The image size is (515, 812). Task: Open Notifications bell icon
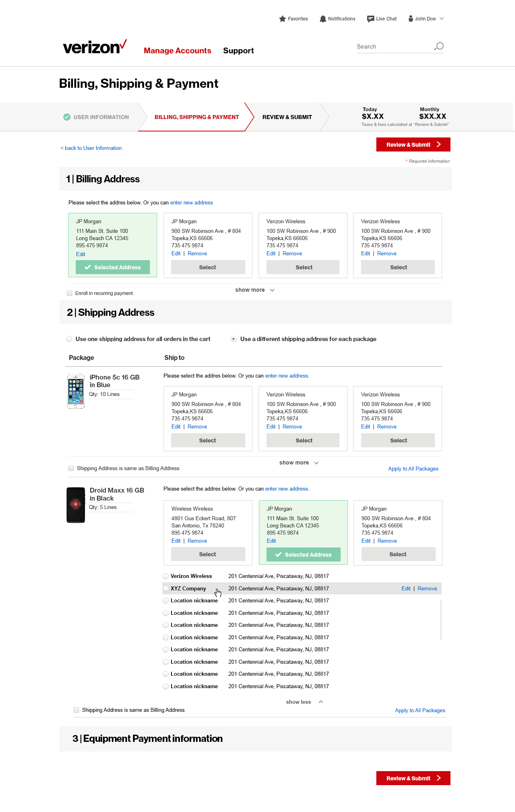tap(323, 19)
